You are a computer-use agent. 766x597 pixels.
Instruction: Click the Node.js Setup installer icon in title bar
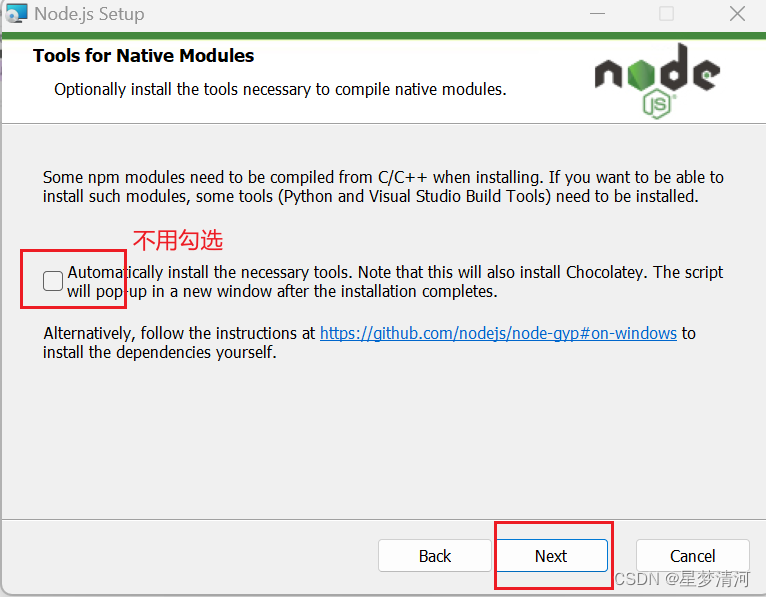pos(15,13)
